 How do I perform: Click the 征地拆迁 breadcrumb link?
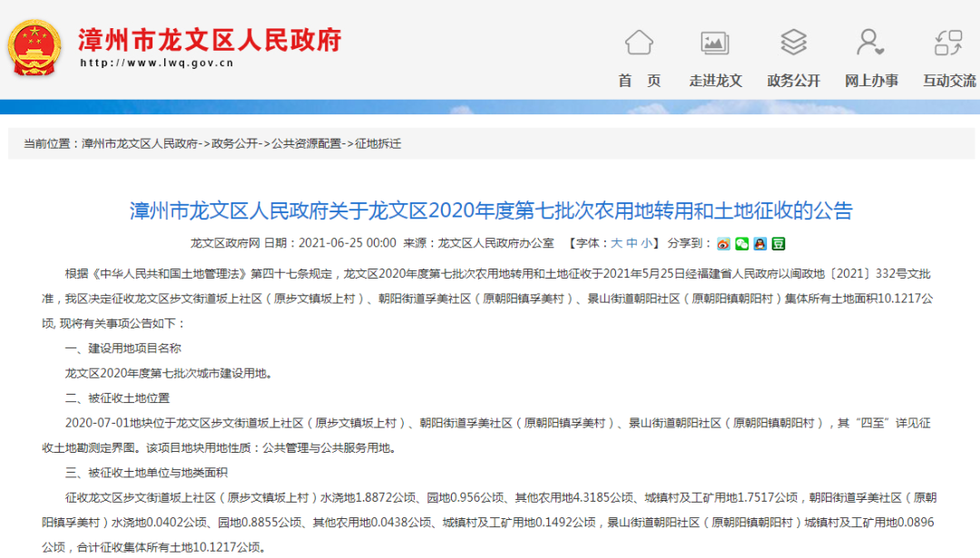click(377, 143)
